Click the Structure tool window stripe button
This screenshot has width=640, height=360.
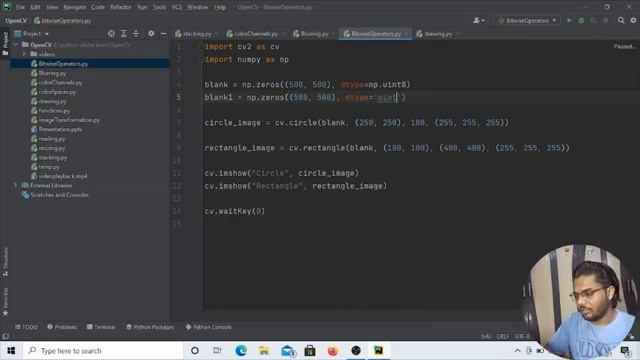click(5, 261)
